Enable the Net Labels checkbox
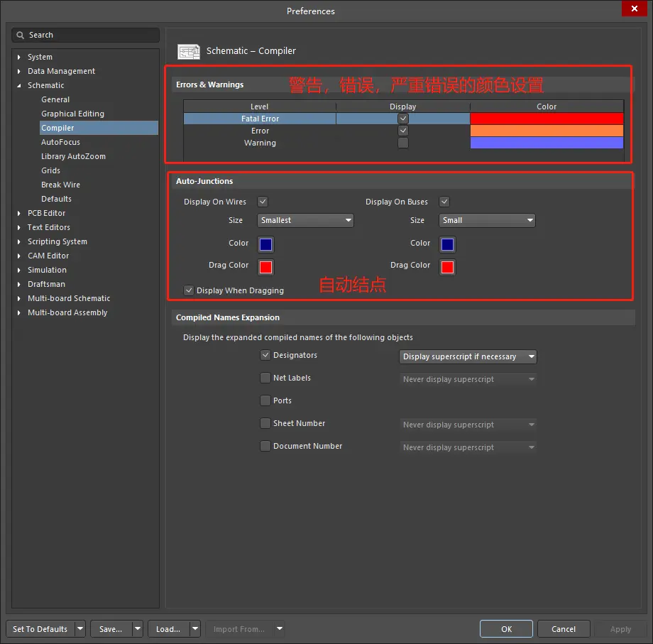The image size is (653, 644). [265, 378]
